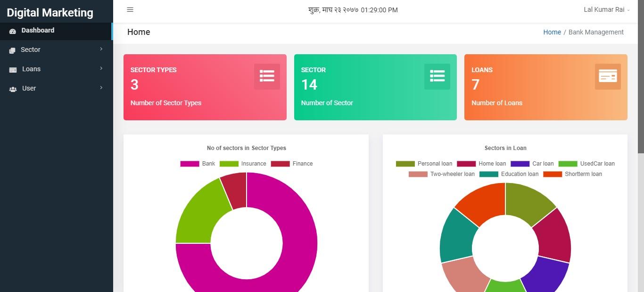Open the Dashboard menu item

pos(56,31)
